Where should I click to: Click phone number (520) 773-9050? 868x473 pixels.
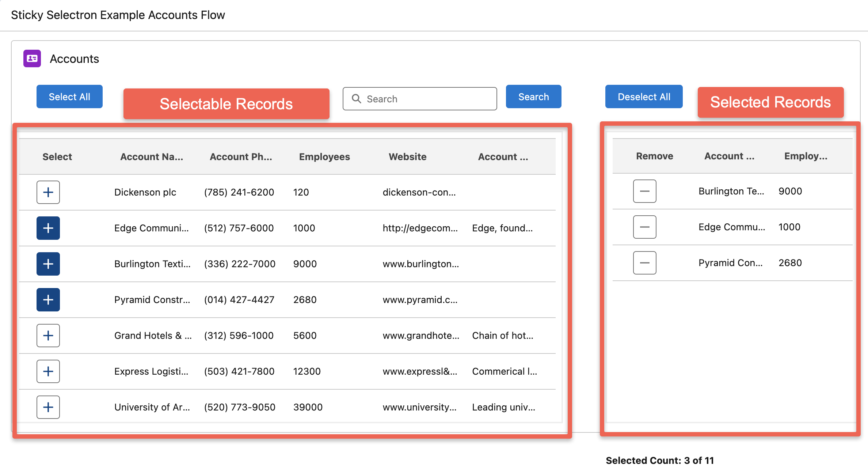[x=240, y=407]
